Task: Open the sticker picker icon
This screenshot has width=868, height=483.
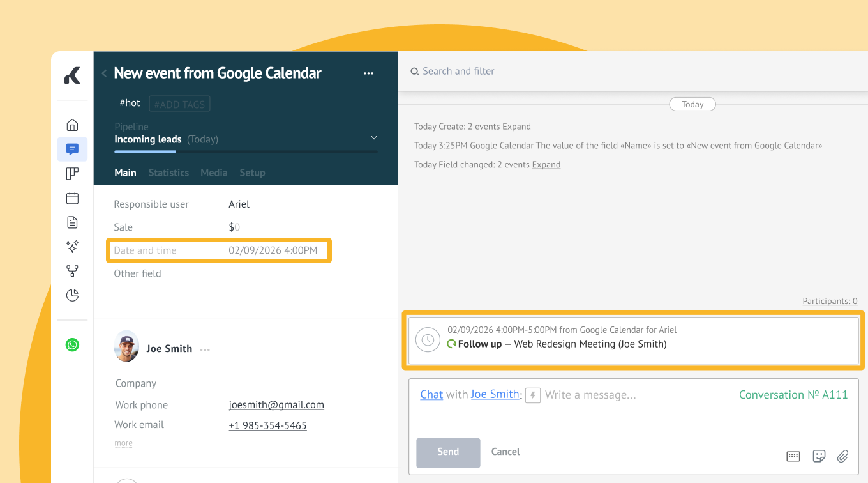Action: (819, 456)
